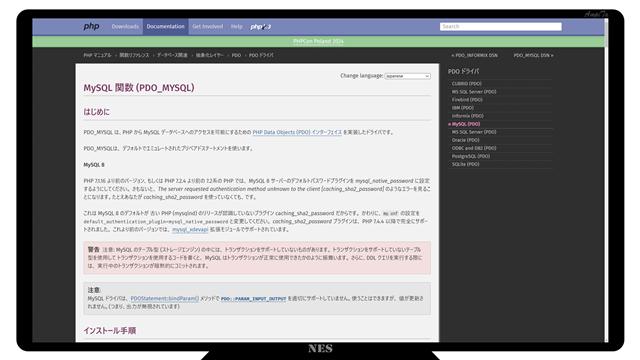Go to PHP マニュアル breadcrumb

tap(97, 55)
